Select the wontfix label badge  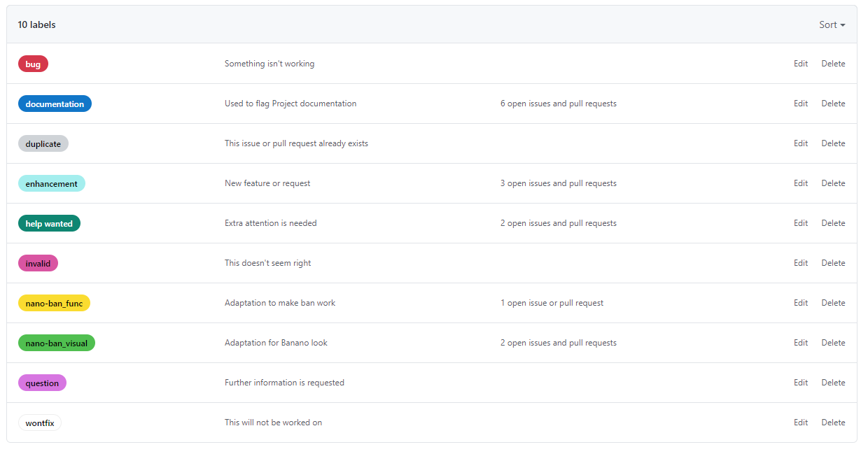(x=39, y=423)
